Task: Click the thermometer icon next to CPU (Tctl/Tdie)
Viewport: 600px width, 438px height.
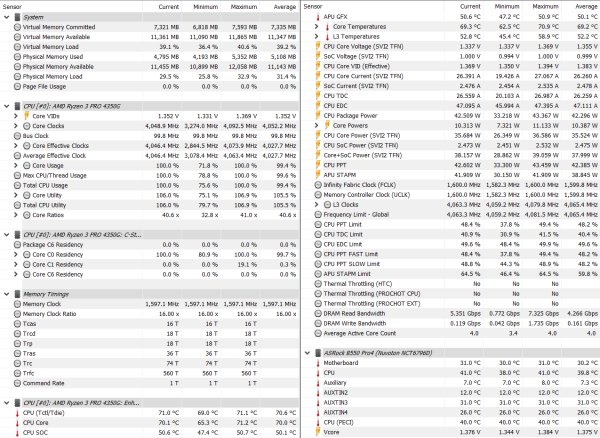Action: (x=17, y=413)
